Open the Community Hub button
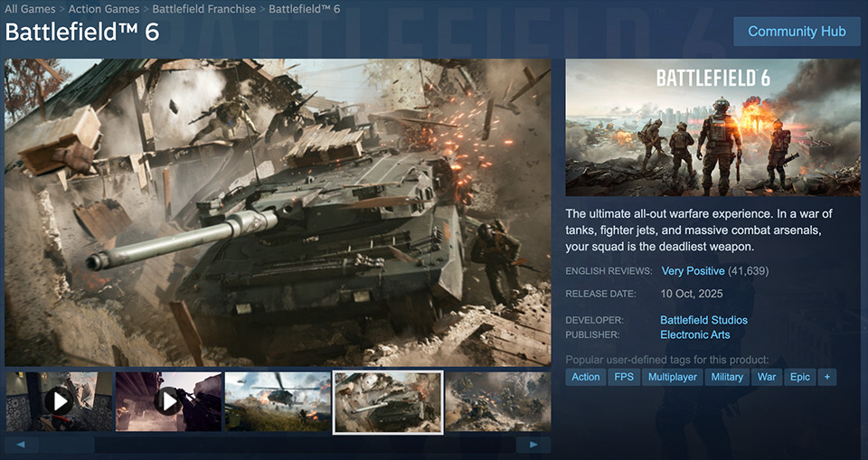The height and width of the screenshot is (460, 868). [x=797, y=32]
